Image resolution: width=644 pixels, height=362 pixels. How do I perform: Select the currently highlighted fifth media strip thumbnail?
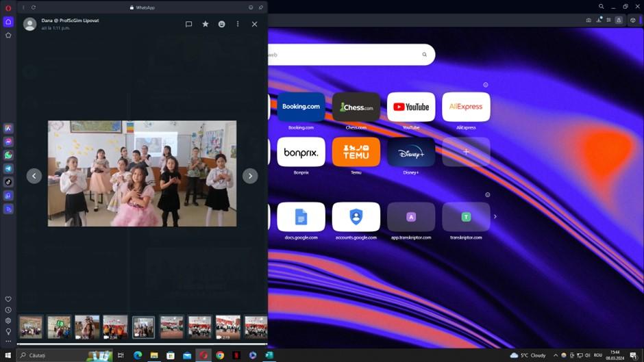point(143,327)
